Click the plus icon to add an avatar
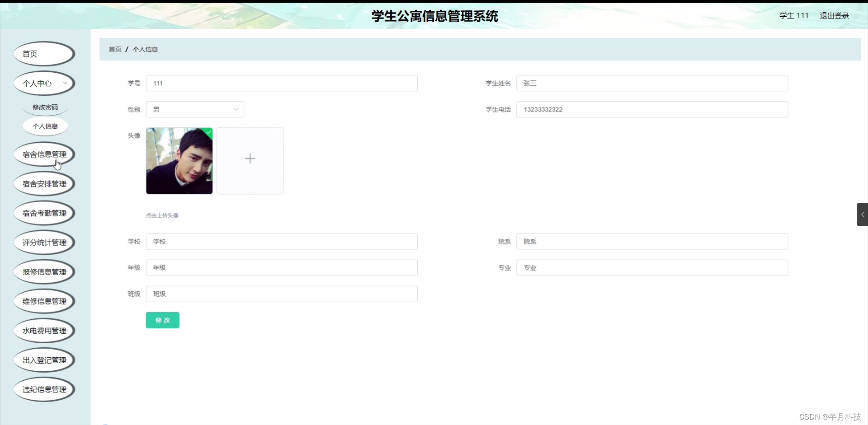 (250, 159)
